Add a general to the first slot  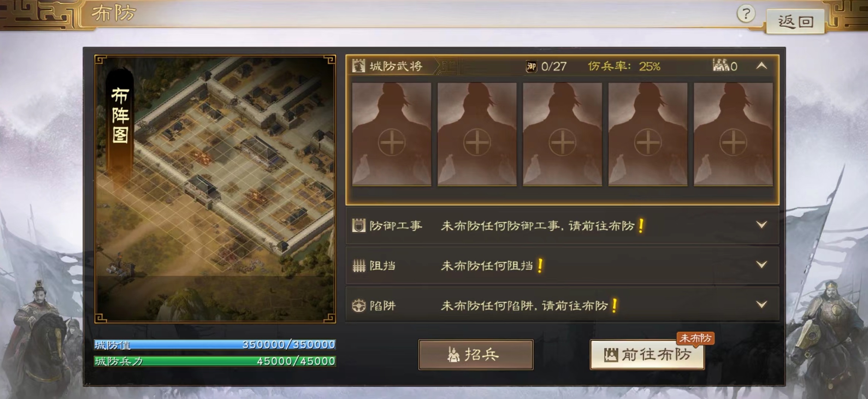tap(392, 134)
